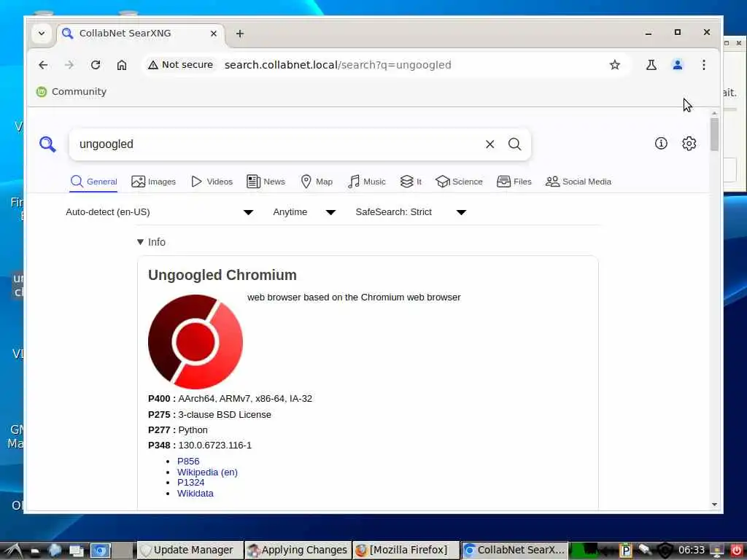Go back to previous page
Image resolution: width=747 pixels, height=560 pixels.
[x=43, y=65]
